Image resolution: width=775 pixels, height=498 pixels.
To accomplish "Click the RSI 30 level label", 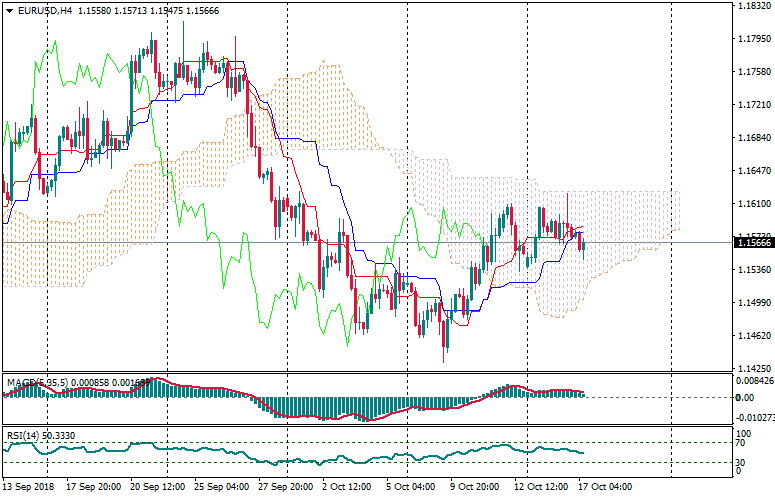I will tap(741, 462).
